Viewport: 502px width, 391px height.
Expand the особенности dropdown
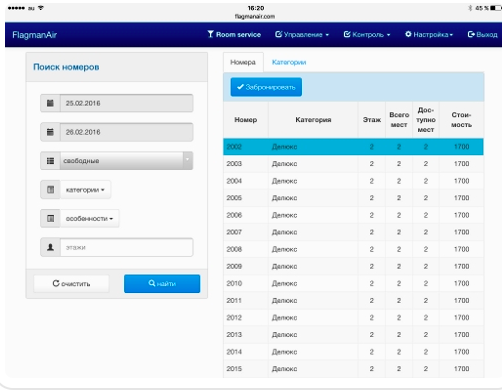[89, 219]
